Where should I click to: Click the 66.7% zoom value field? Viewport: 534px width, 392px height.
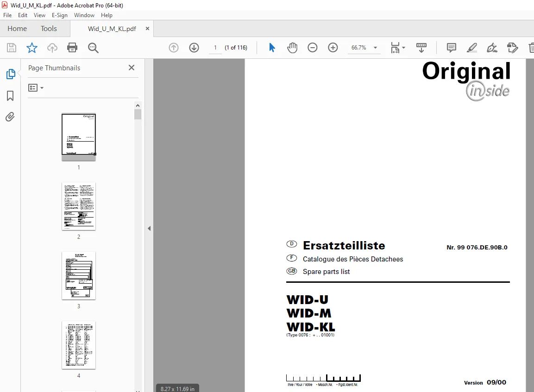(x=358, y=48)
